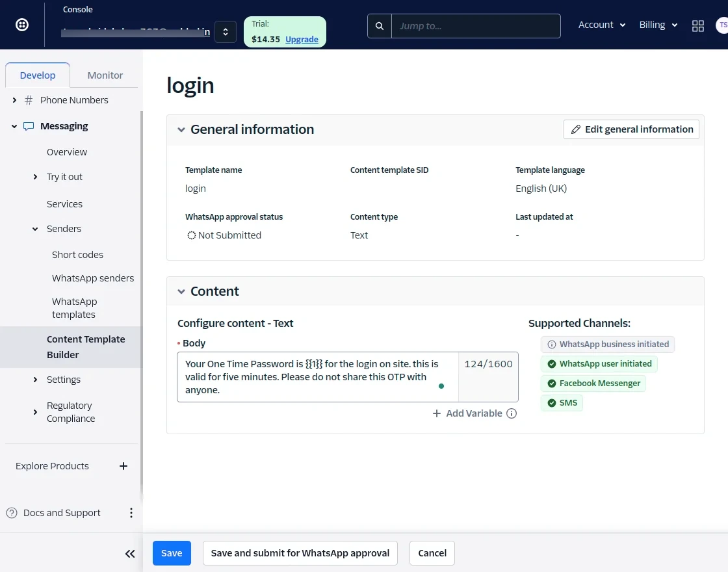Collapse the sidebar with the double-chevron icon
Viewport: 728px width, 572px height.
click(130, 553)
